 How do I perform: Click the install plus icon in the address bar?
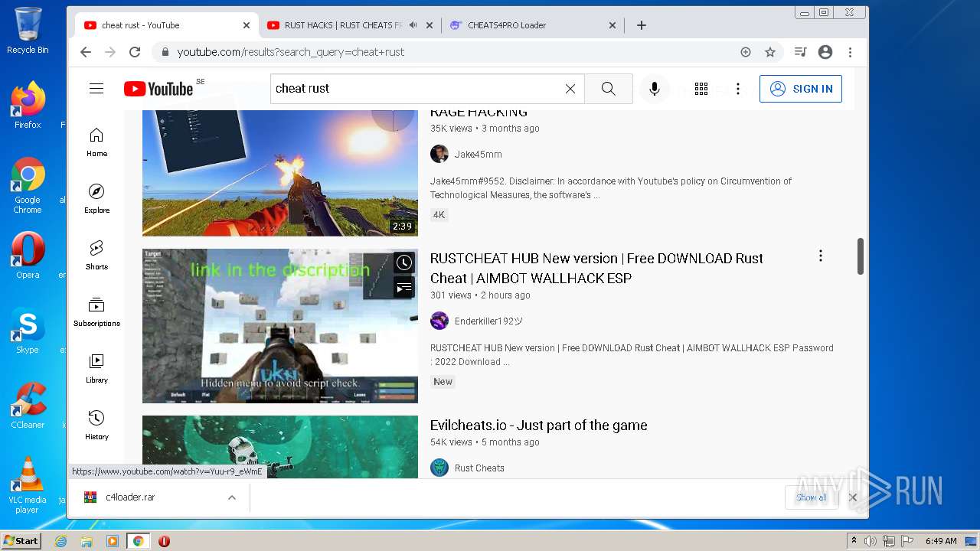[x=746, y=52]
